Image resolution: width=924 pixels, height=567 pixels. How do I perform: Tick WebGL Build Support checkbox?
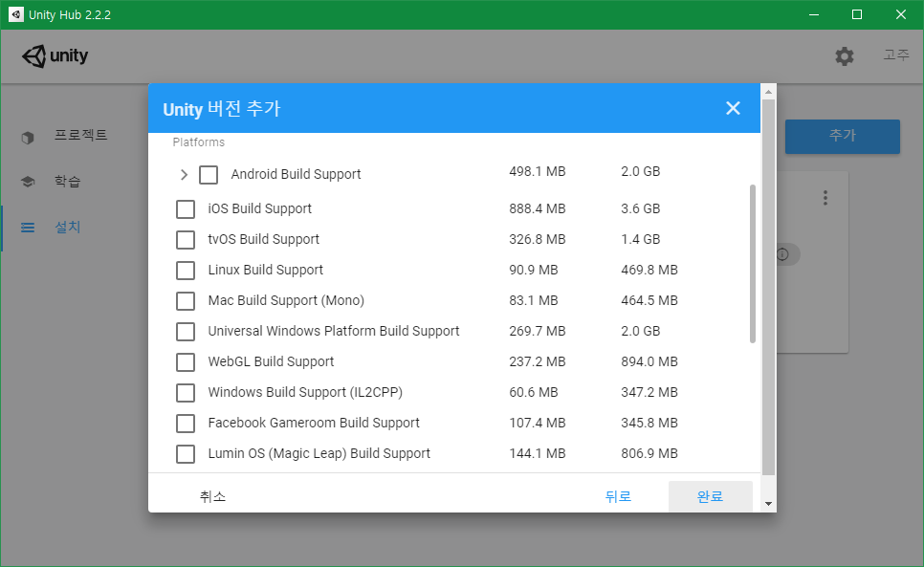[x=186, y=362]
